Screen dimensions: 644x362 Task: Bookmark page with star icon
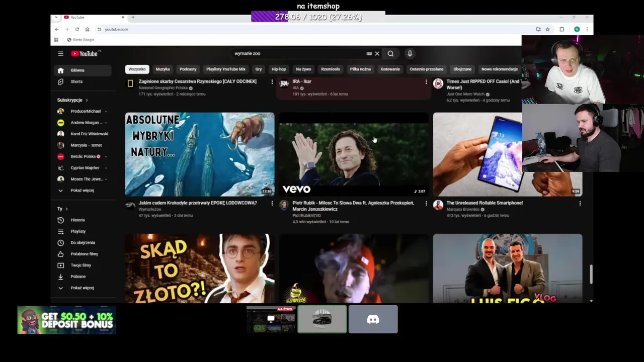pos(547,29)
